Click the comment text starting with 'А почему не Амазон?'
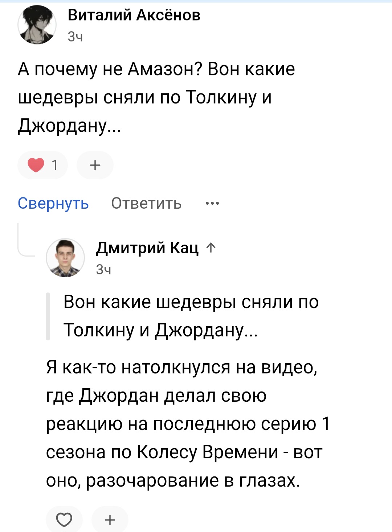392x532 pixels. (156, 97)
